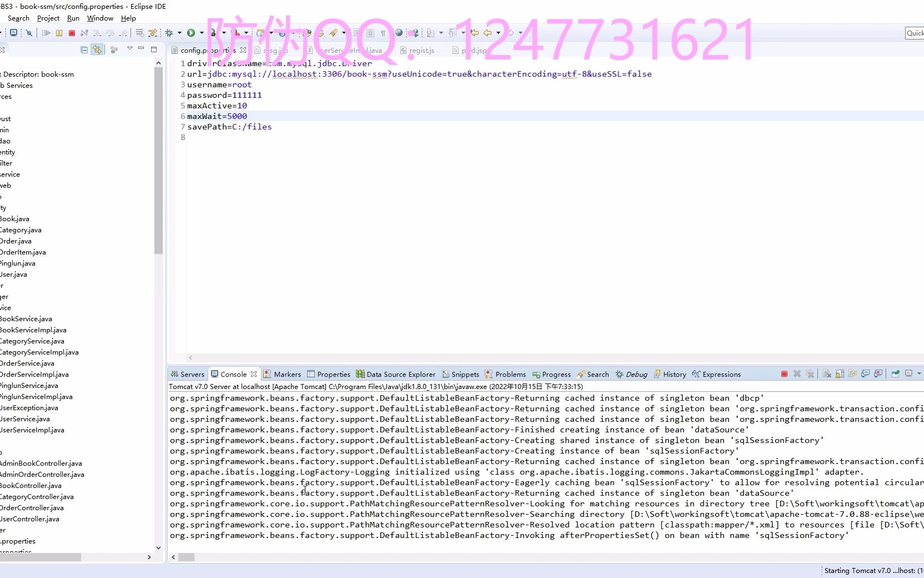Open Project Explorer View Menu triangle
Screen dimensions: 924x578
coord(130,48)
